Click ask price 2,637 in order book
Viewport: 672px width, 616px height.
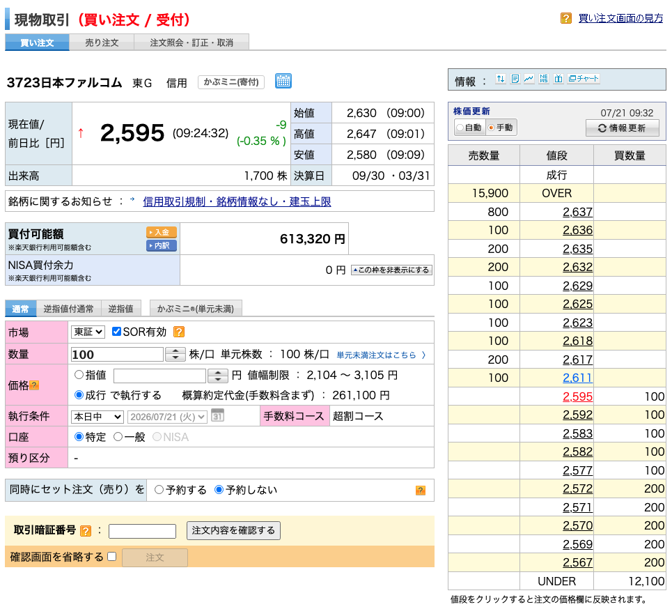point(577,212)
